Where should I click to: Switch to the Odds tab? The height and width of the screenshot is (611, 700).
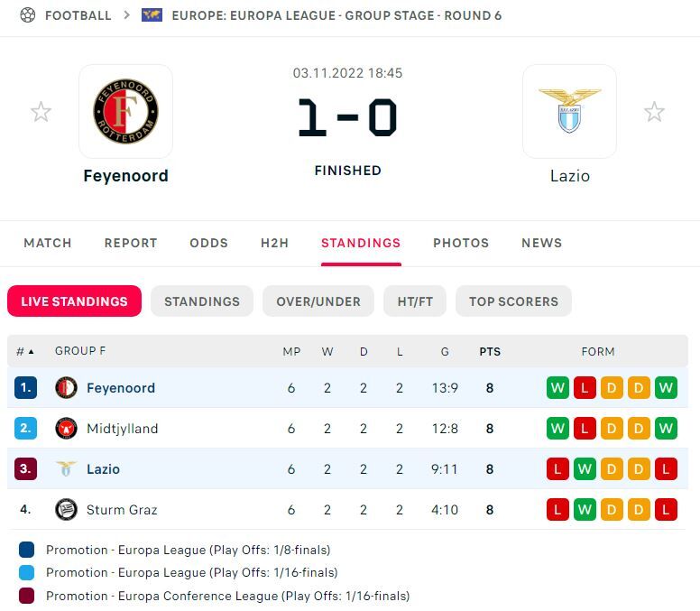point(209,243)
